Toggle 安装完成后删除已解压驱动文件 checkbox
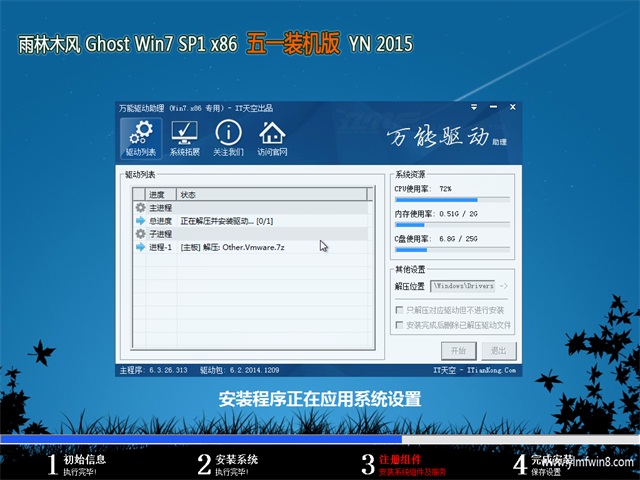The height and width of the screenshot is (480, 640). pos(399,325)
